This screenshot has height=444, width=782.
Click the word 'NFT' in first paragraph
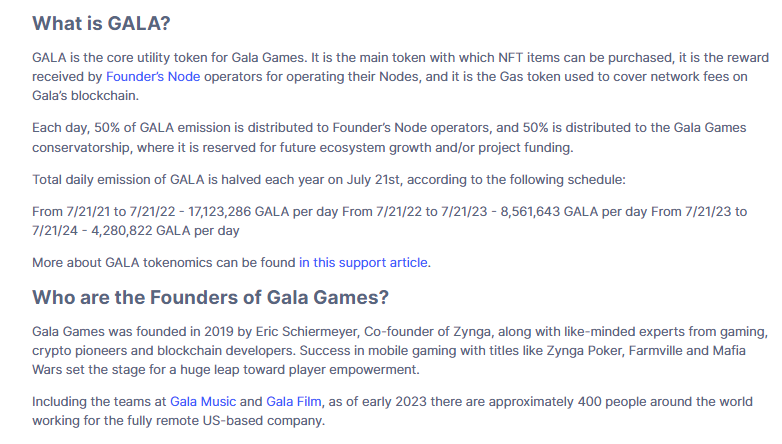tap(511, 58)
